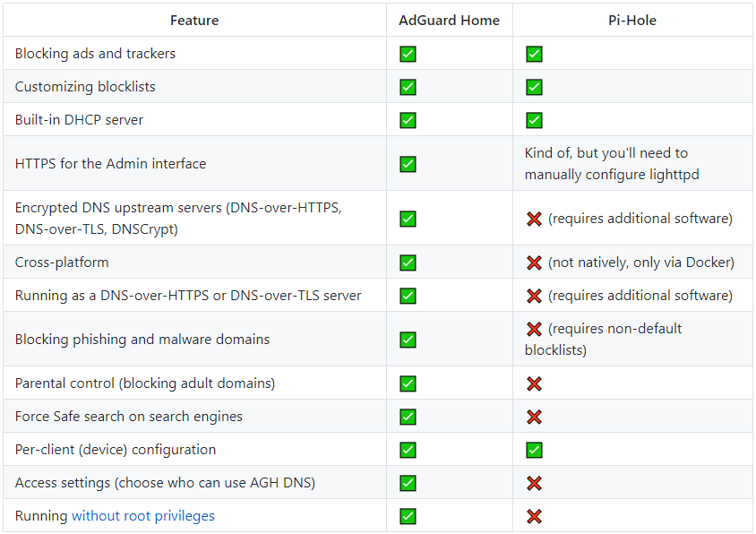
Task: Click the Pi-Hole column header
Action: click(x=632, y=20)
